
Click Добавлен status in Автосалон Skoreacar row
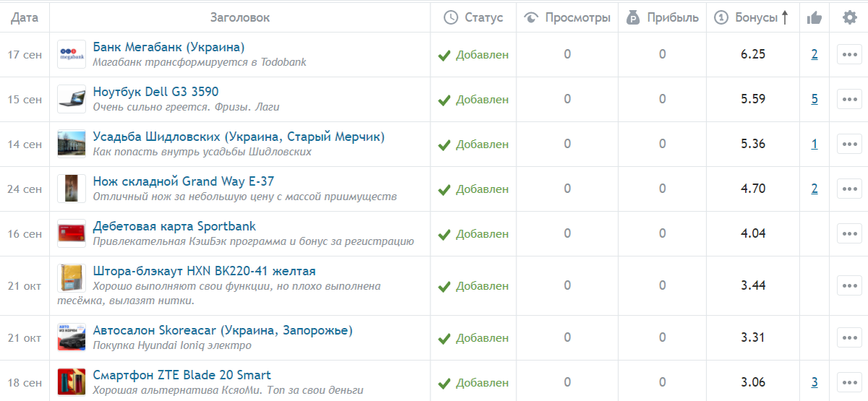pyautogui.click(x=474, y=338)
